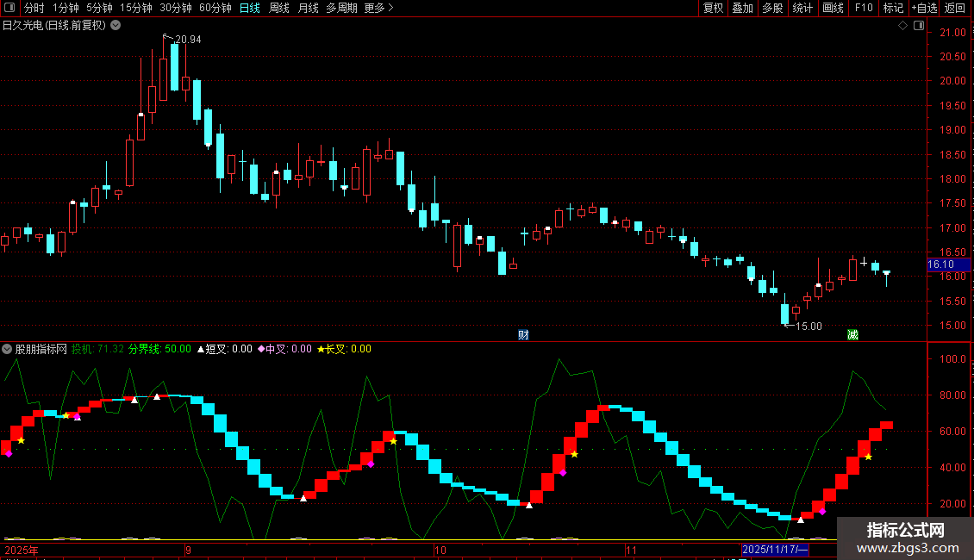Open the 多周期 multi-period view
This screenshot has height=560, width=974.
[341, 8]
